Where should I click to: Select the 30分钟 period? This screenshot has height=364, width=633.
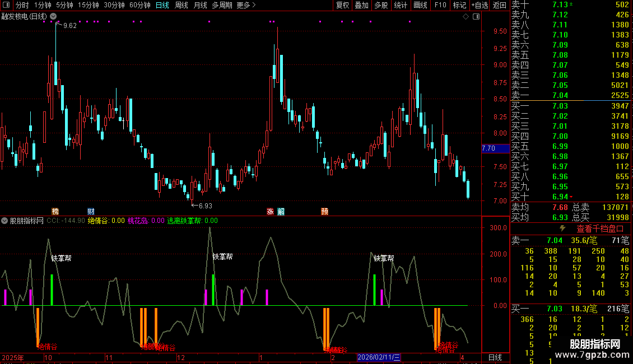(114, 5)
